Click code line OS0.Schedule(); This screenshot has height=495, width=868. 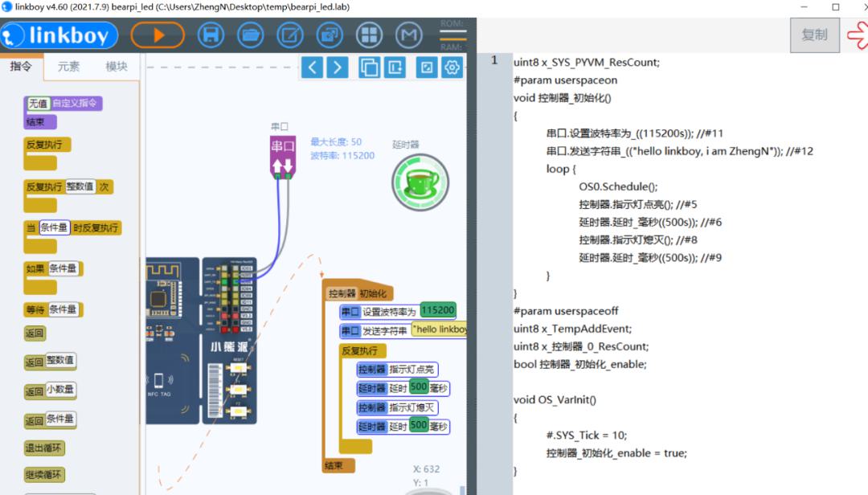click(618, 186)
